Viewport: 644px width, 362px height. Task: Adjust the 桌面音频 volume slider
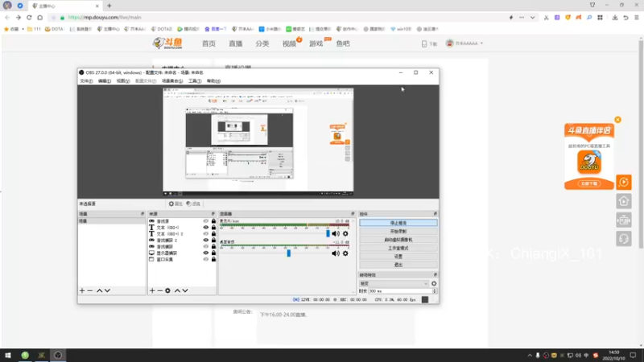click(289, 253)
